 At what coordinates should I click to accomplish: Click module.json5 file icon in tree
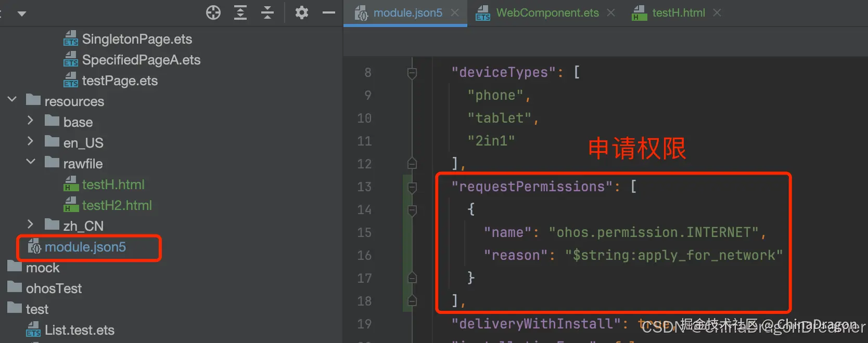coord(34,246)
